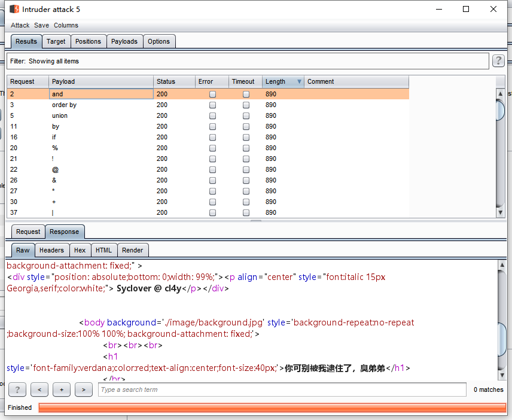Select the Response tab

[65, 232]
